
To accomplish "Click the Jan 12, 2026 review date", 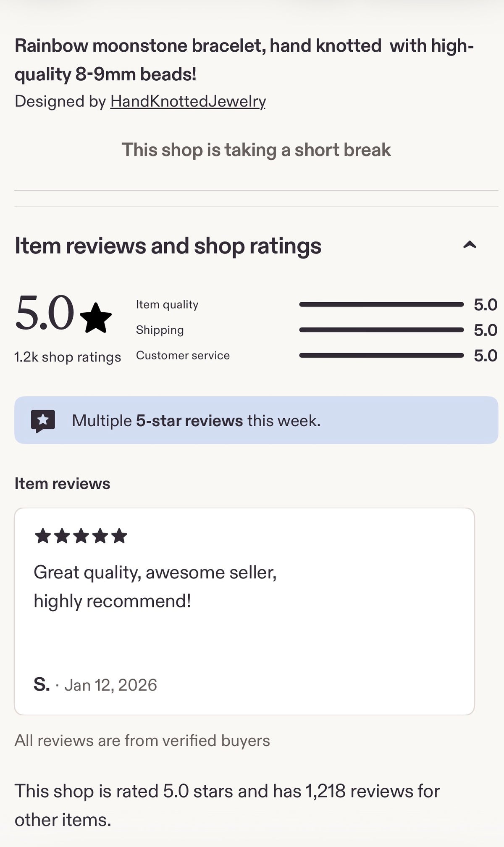I will (x=110, y=685).
